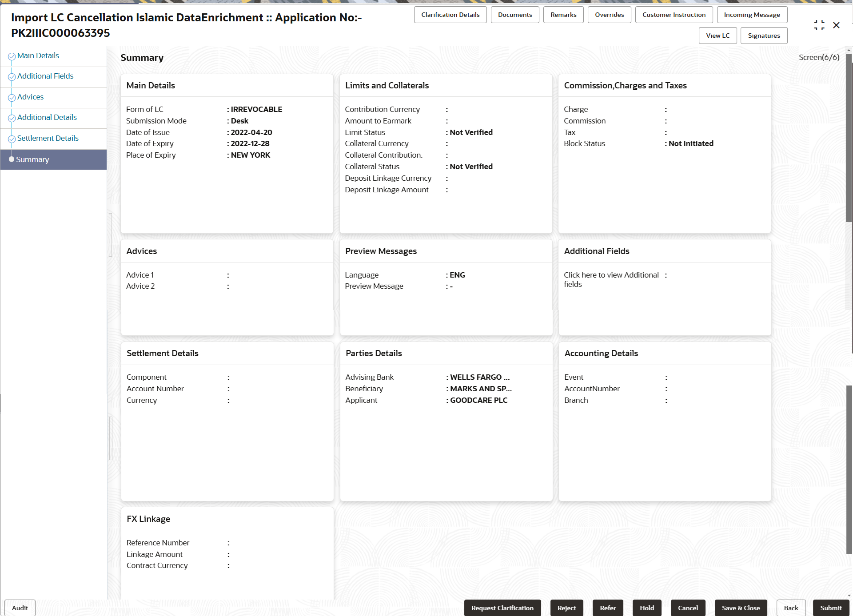The image size is (853, 616).
Task: Click the fullscreen restore icon at top right
Action: 820,25
